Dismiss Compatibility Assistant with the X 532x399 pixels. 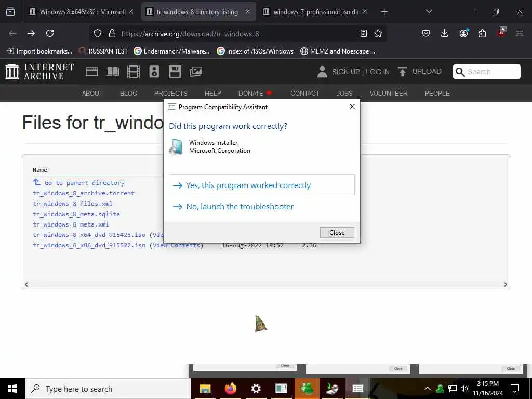[352, 107]
